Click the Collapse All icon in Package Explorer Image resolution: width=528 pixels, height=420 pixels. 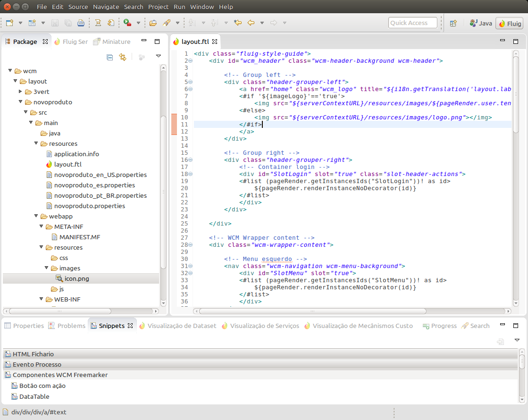(x=110, y=57)
